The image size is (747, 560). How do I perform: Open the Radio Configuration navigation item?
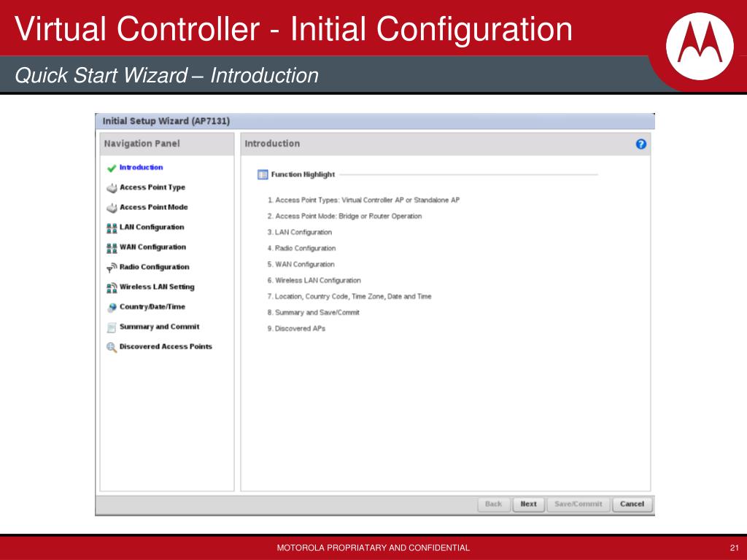tap(154, 267)
